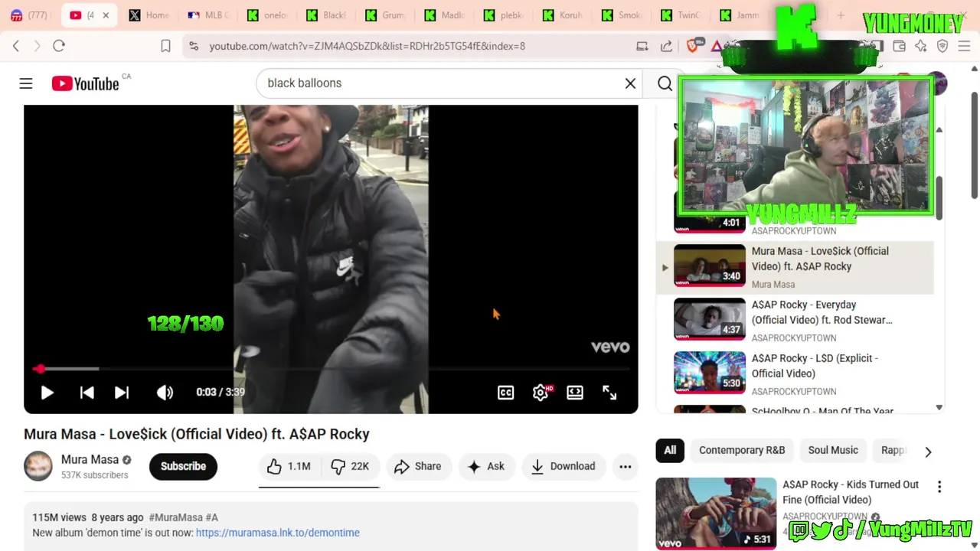This screenshot has height=551, width=980.
Task: Open the Ask AI button
Action: (x=486, y=466)
